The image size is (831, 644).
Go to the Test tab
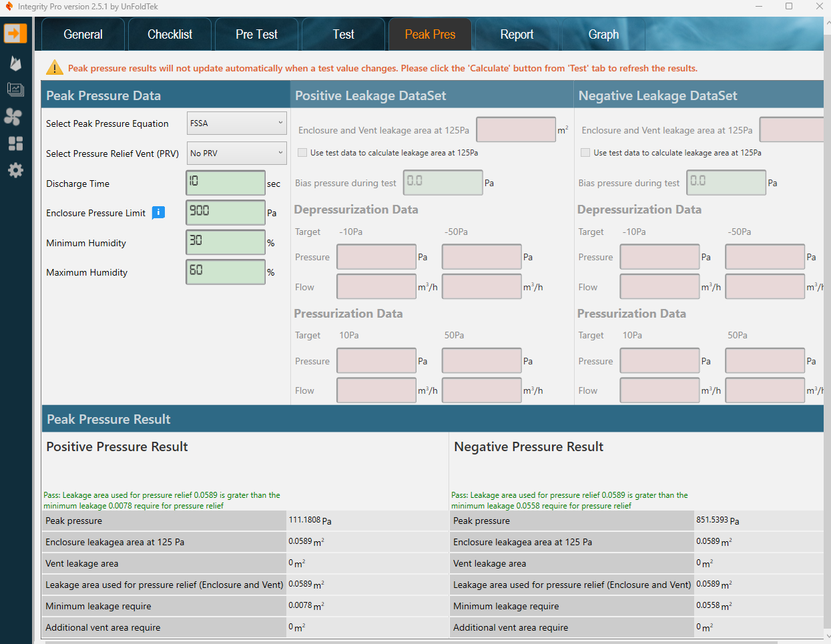pos(343,34)
